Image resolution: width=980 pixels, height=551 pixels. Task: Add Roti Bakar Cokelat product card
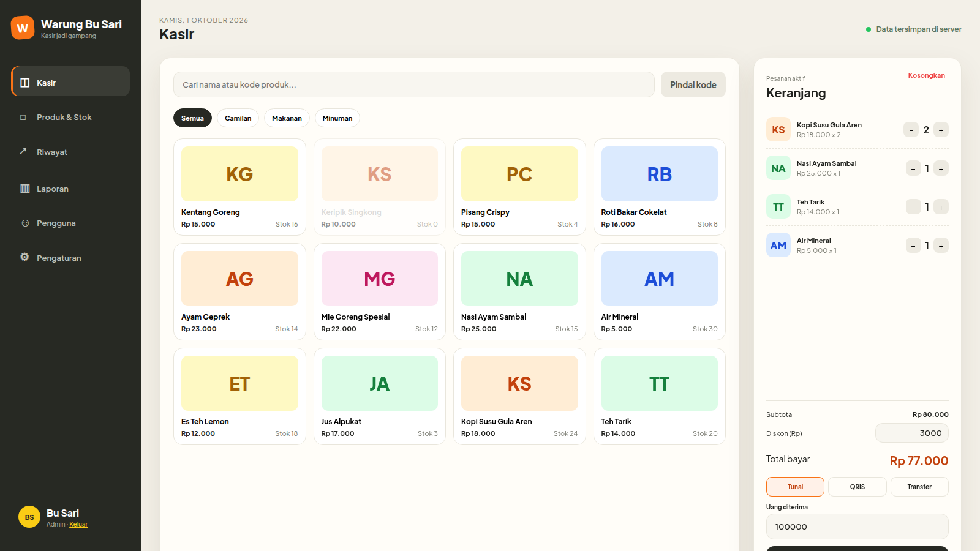(660, 187)
